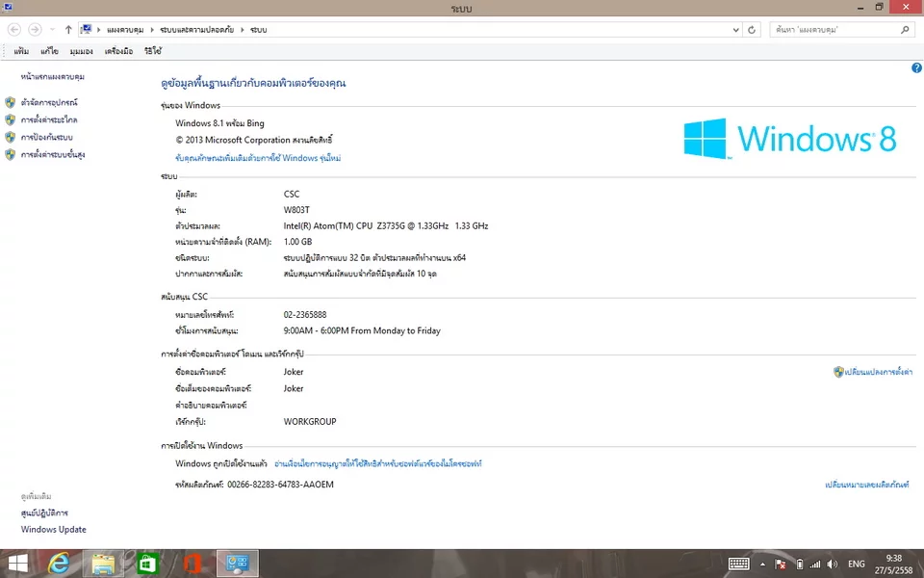This screenshot has height=578, width=924.
Task: Click shield icon beside Advanced system settings
Action: (10, 154)
